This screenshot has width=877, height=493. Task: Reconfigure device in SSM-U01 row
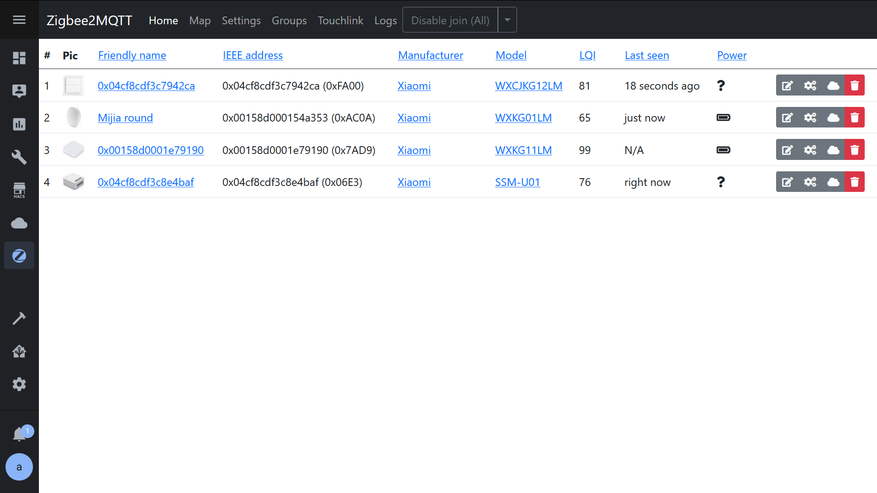(810, 182)
